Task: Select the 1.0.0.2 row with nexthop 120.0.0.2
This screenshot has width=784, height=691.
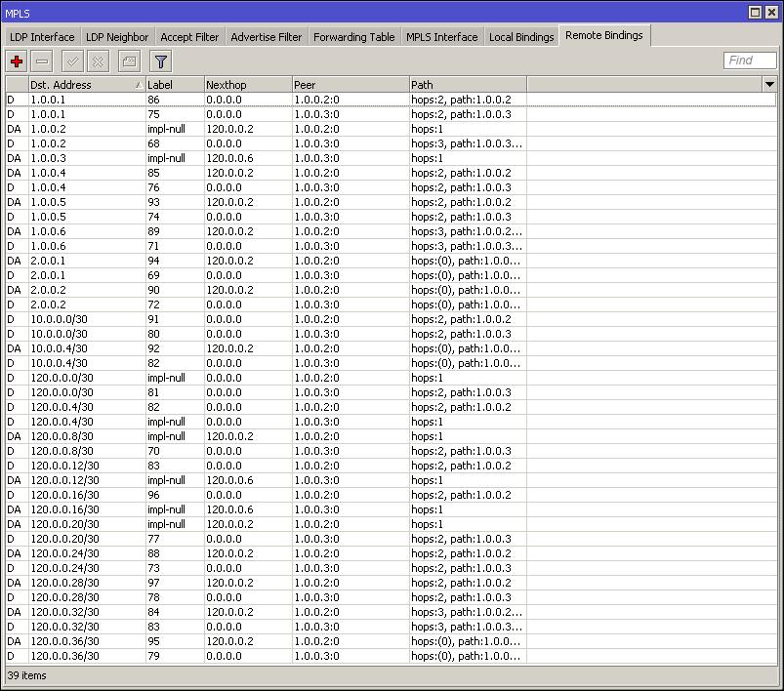Action: (x=391, y=129)
